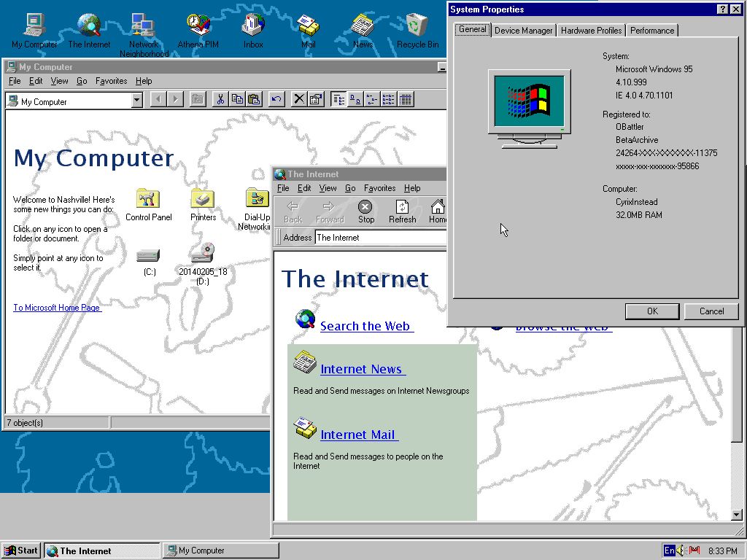This screenshot has width=747, height=560.
Task: Expand My Computer address dropdown
Action: coord(136,101)
